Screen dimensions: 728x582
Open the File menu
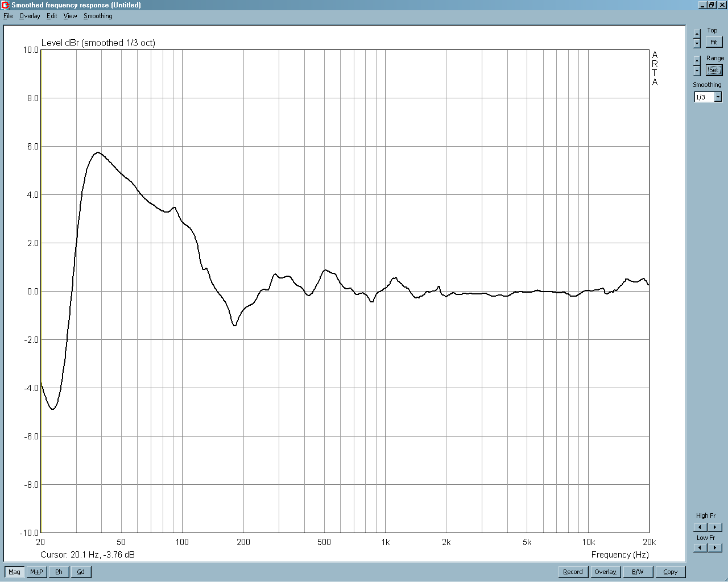(x=8, y=16)
